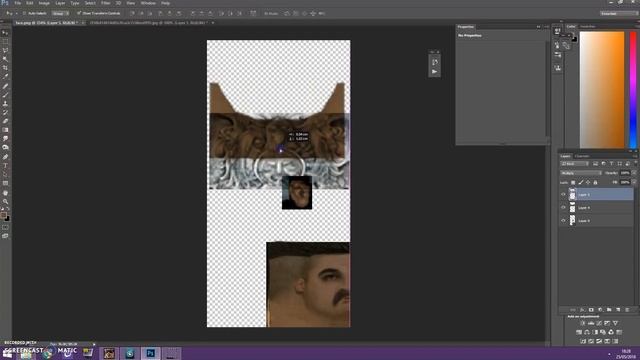Toggle lock position

pos(588,182)
